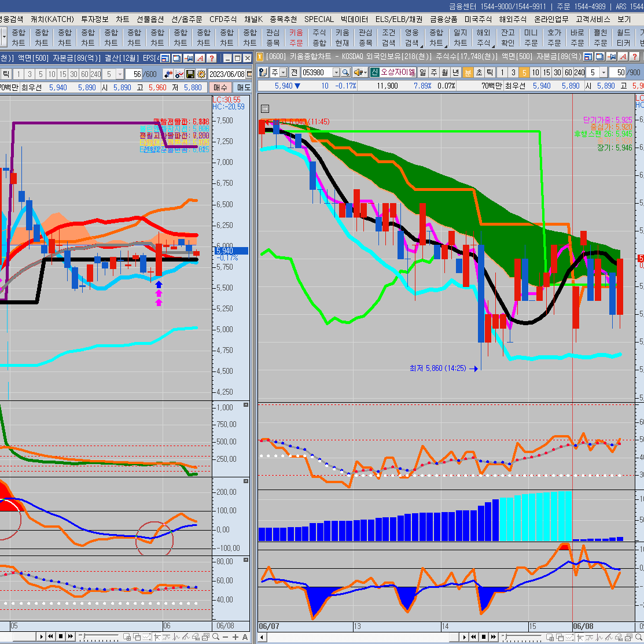Click the bar count field showing 56 in left chart
The width and height of the screenshot is (644, 644).
[134, 74]
